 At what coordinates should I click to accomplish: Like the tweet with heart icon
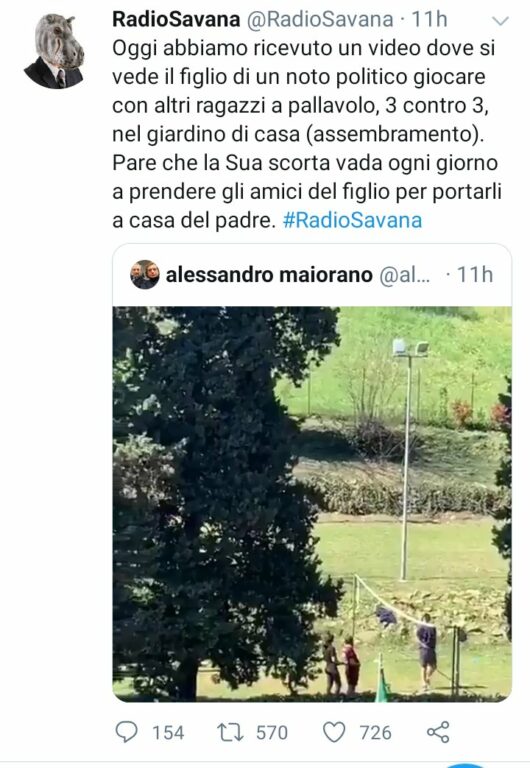335,732
